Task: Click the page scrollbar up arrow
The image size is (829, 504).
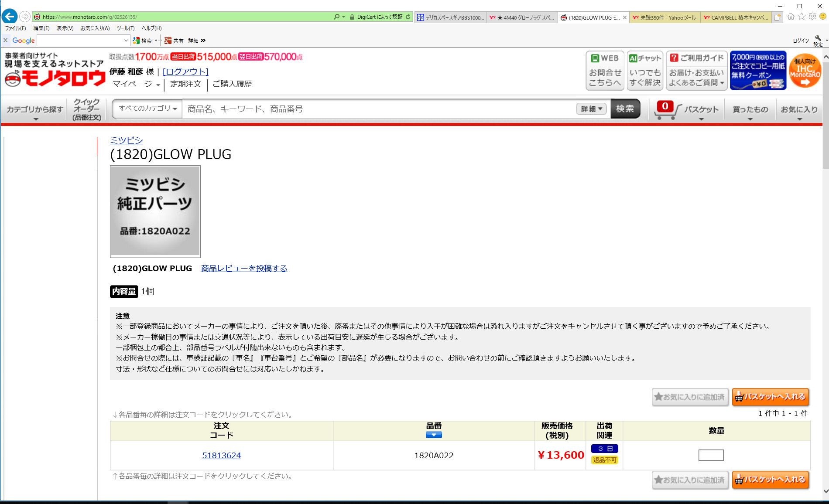Action: (825, 57)
